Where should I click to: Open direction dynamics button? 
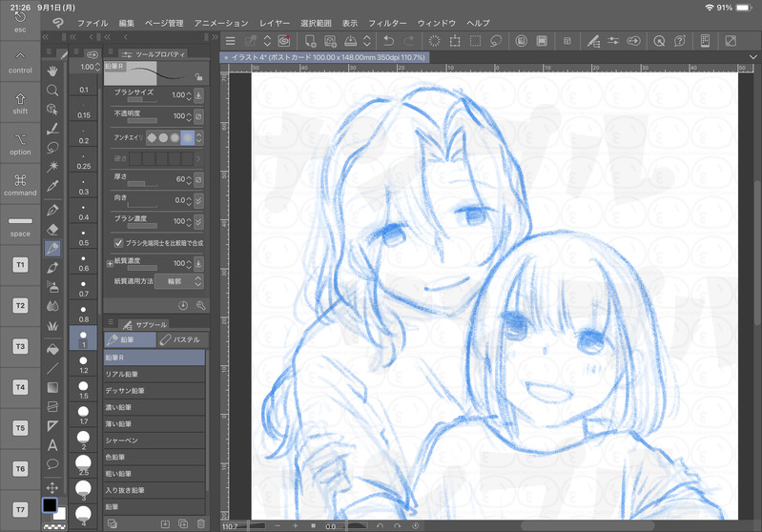pyautogui.click(x=198, y=200)
